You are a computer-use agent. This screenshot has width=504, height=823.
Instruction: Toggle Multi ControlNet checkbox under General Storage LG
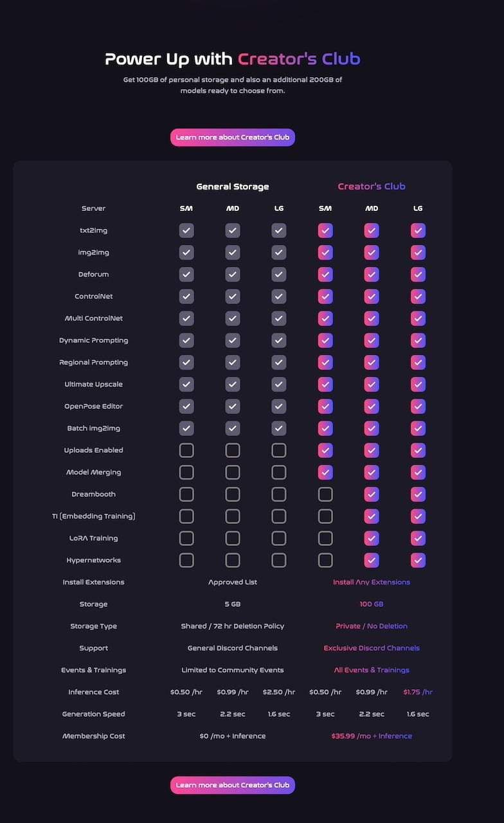coord(279,318)
